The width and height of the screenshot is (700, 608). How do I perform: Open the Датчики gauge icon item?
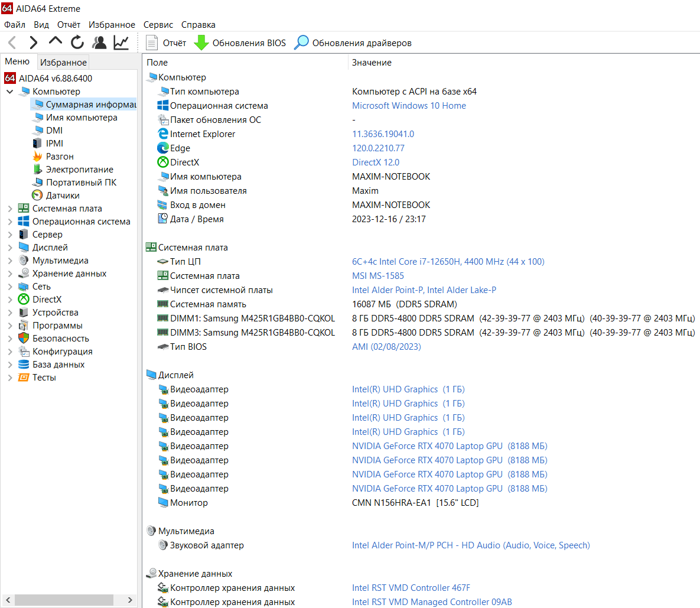click(x=37, y=195)
